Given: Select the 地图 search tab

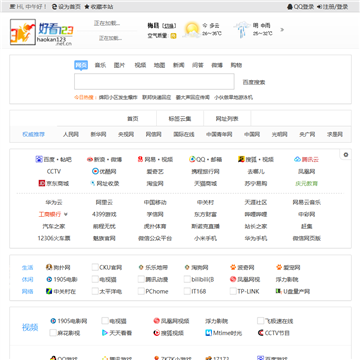Looking at the screenshot, I should tap(159, 65).
